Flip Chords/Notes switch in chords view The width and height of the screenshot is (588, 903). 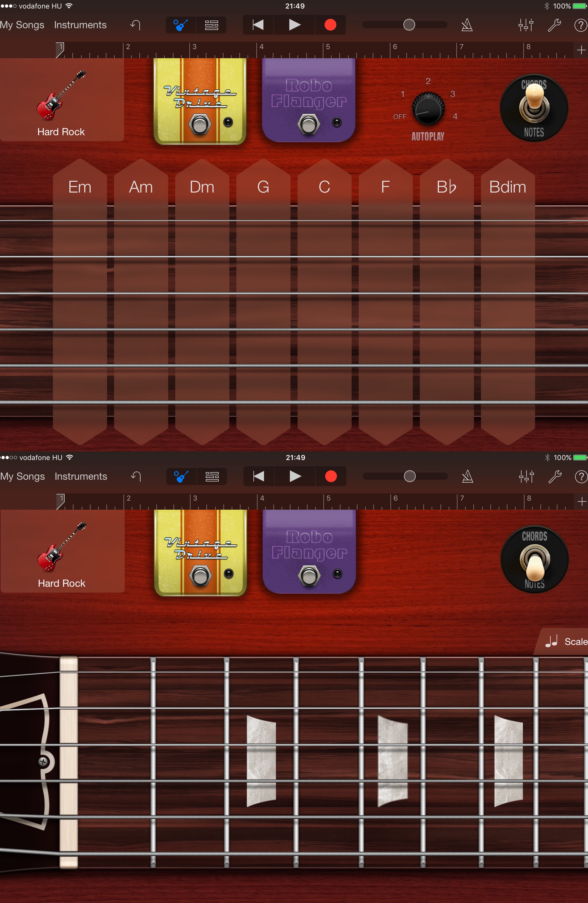534,108
